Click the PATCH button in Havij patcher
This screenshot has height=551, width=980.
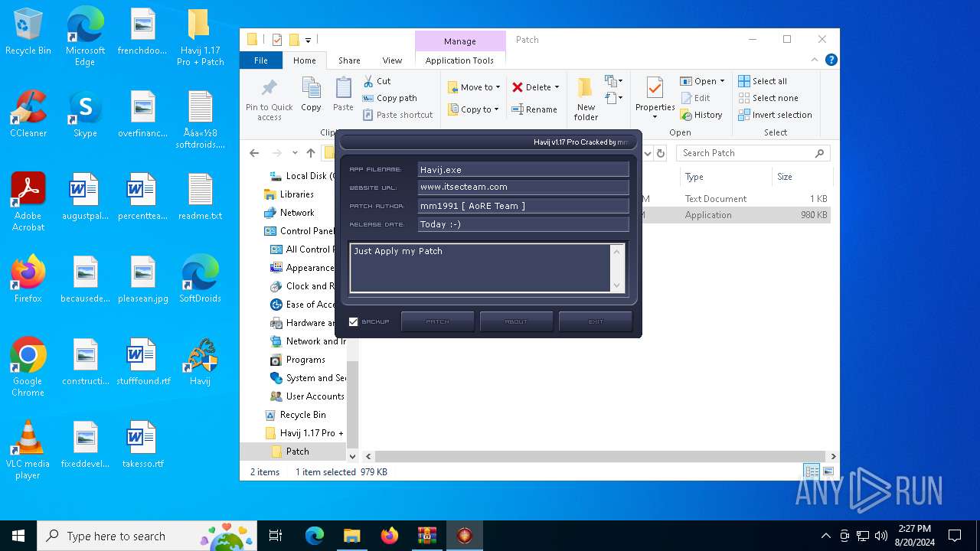pyautogui.click(x=437, y=321)
